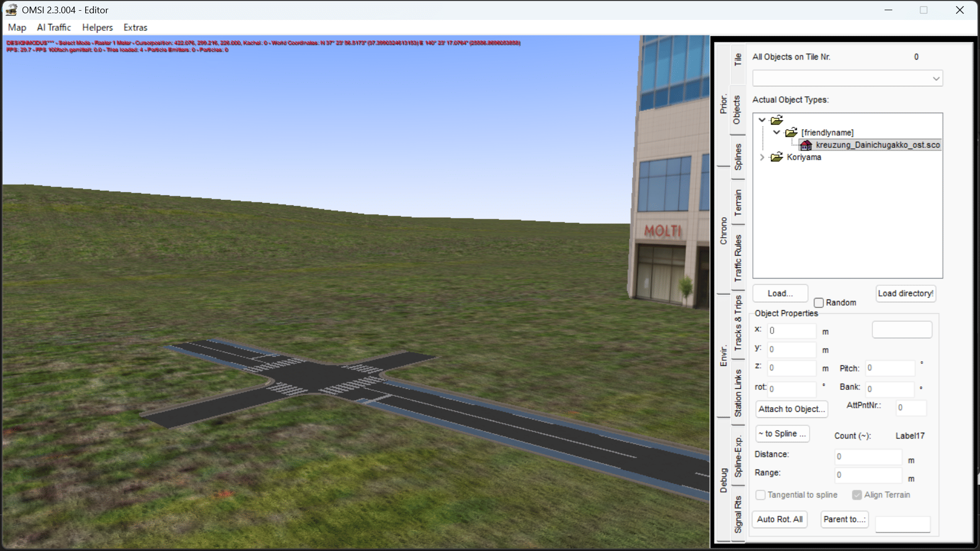Screen dimensions: 980x551
Task: Click the Attach to Object... button
Action: pyautogui.click(x=791, y=409)
